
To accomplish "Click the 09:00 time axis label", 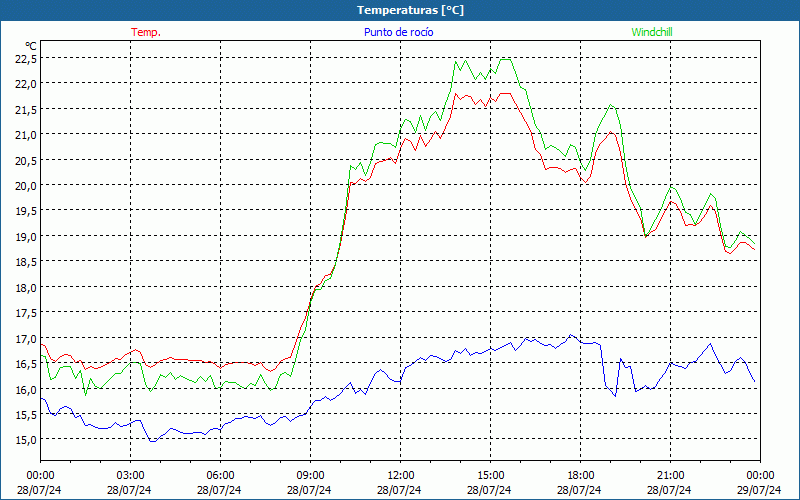I will pos(310,475).
